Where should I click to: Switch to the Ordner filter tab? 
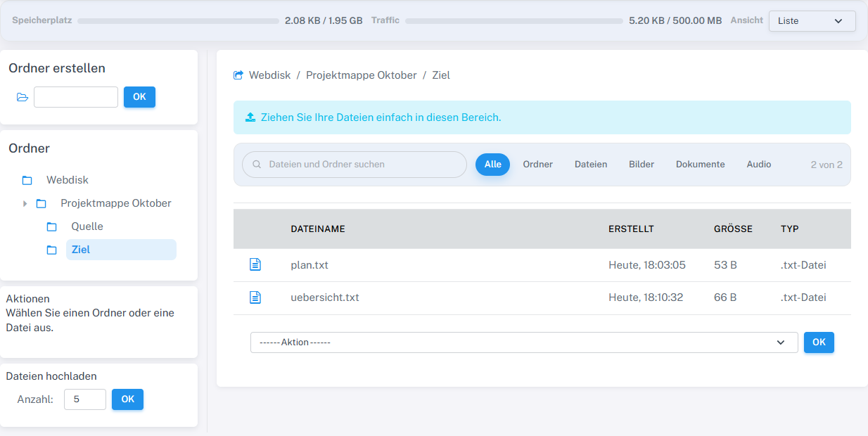[538, 165]
